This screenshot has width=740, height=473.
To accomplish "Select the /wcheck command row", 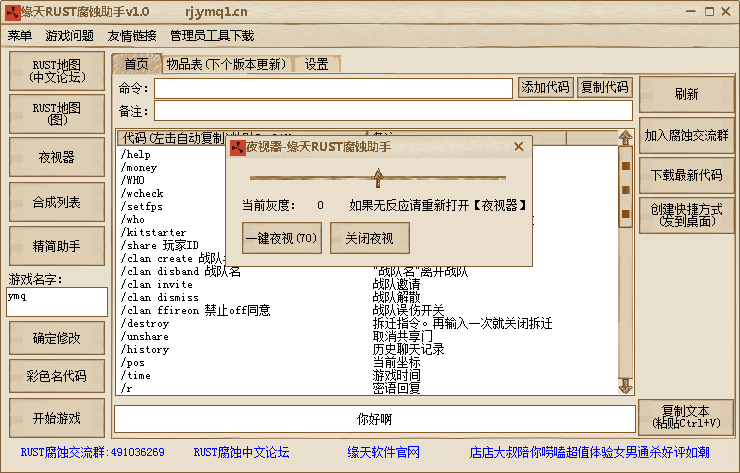I will point(142,194).
